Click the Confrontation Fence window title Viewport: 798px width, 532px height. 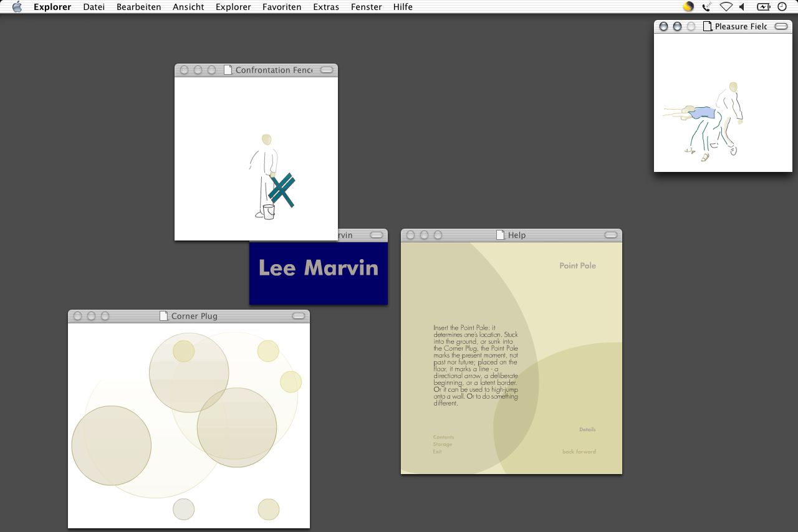274,70
